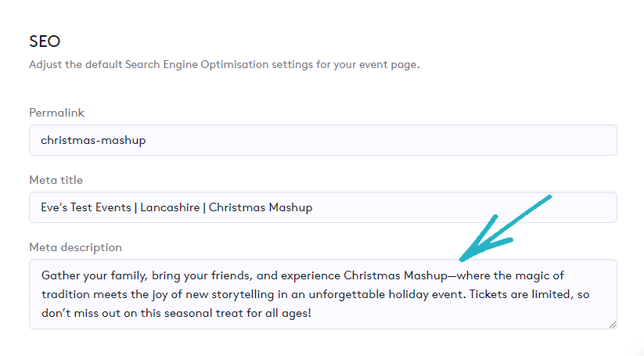The width and height of the screenshot is (644, 356).
Task: Click the word 'Gather' in Meta description
Action: (x=60, y=275)
